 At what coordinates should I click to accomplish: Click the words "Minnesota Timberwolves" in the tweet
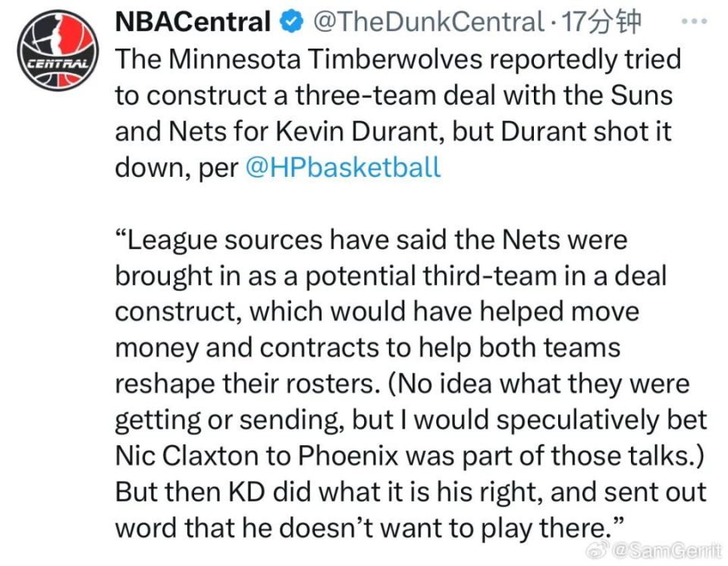click(325, 59)
